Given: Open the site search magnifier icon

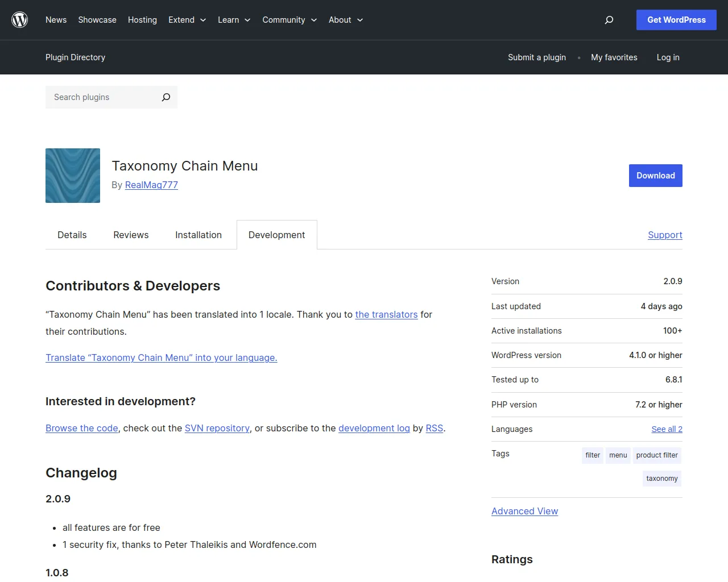Looking at the screenshot, I should (x=609, y=20).
